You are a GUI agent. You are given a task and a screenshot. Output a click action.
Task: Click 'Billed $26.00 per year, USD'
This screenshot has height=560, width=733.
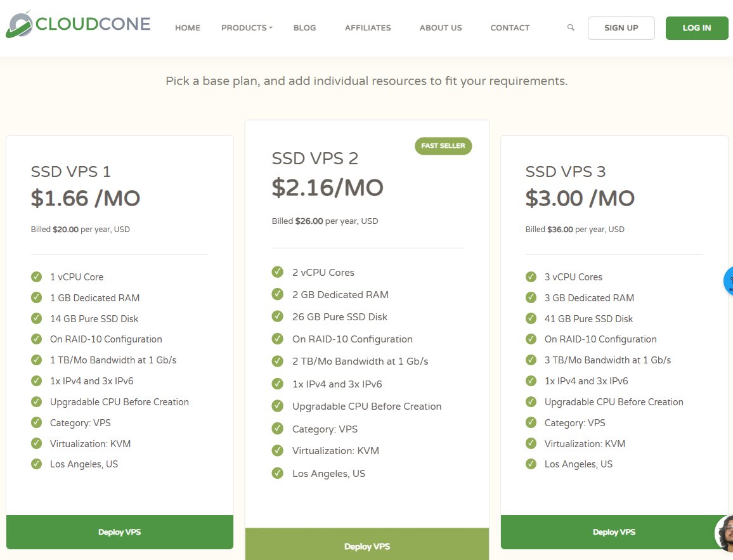point(325,221)
